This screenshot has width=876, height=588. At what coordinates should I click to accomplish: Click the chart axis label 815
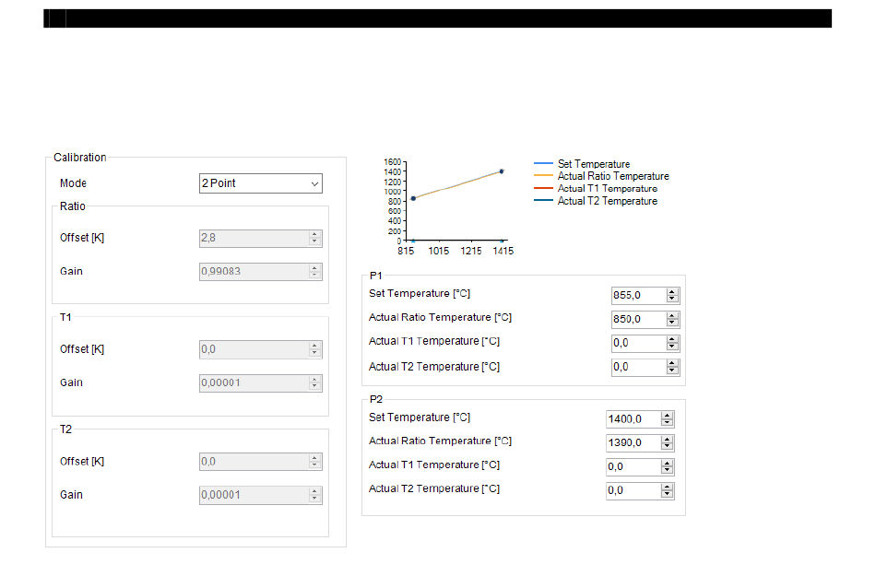point(406,252)
